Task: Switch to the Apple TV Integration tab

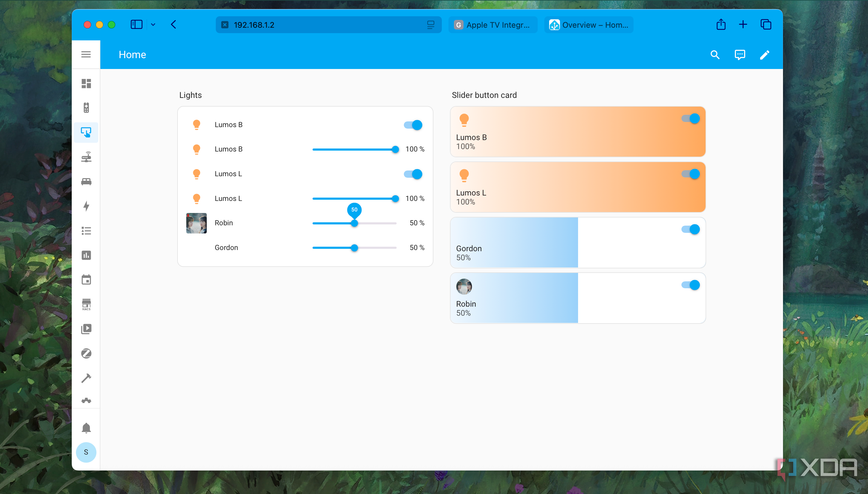Action: [492, 25]
